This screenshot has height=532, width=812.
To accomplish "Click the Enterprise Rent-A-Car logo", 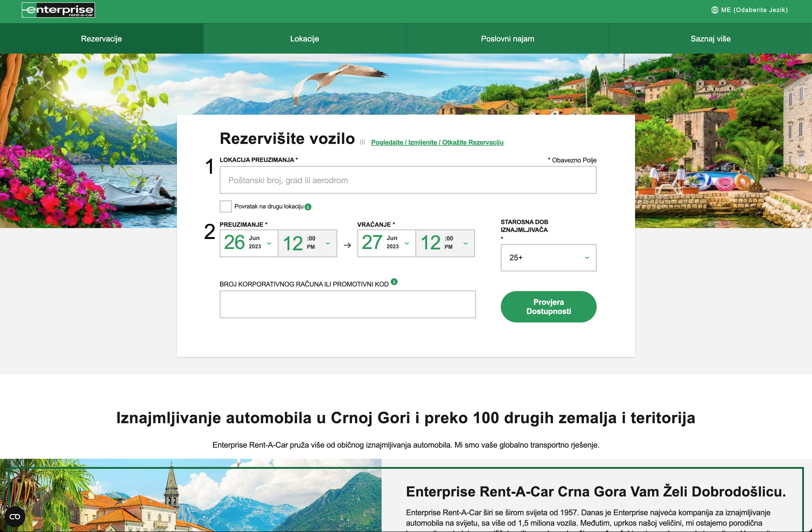I will pyautogui.click(x=58, y=10).
